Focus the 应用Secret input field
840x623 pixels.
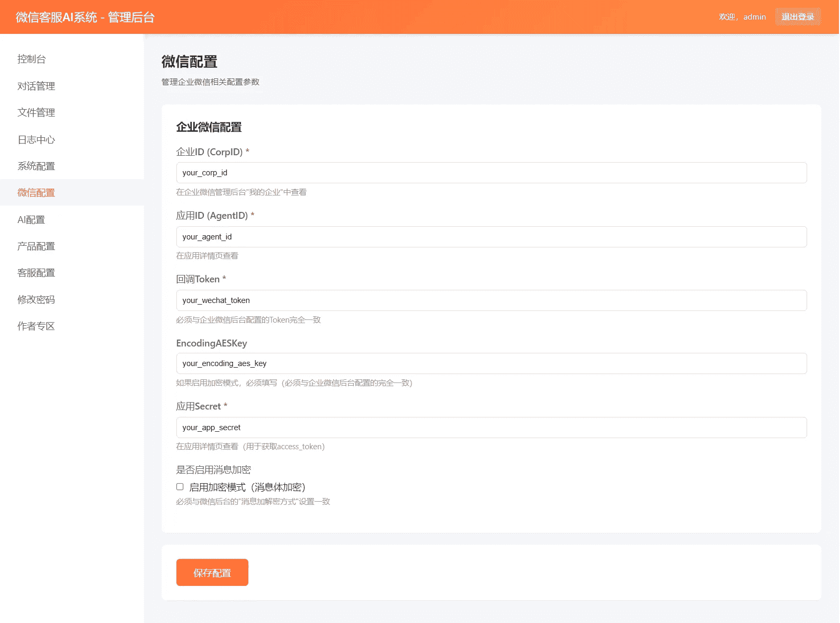tap(491, 428)
